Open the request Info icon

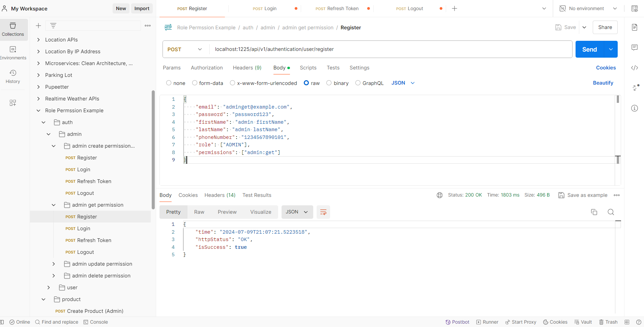tap(635, 108)
